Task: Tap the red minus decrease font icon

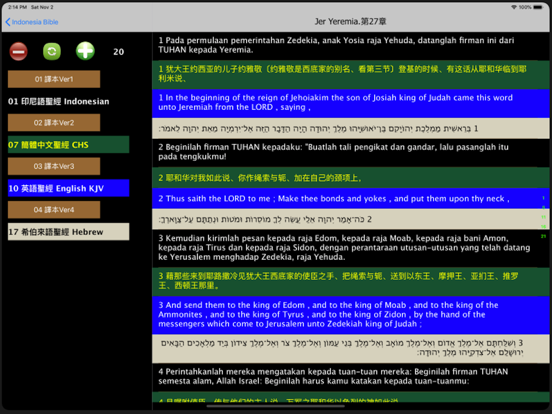Action: click(x=18, y=51)
